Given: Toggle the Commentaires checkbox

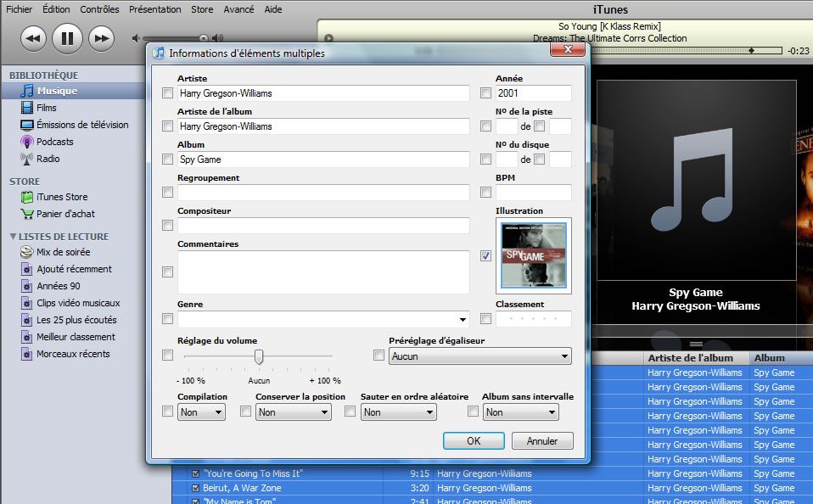Looking at the screenshot, I should coord(167,272).
